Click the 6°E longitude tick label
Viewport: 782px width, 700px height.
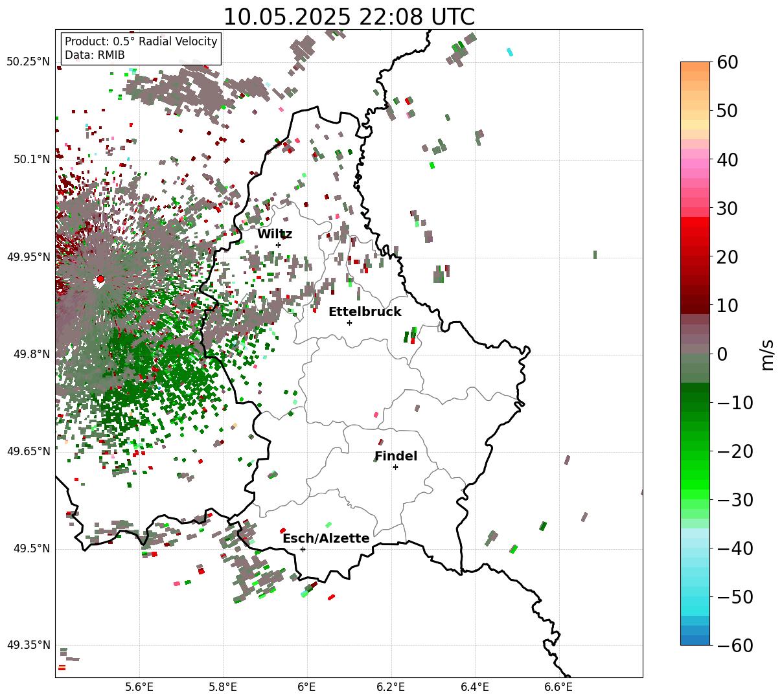click(307, 686)
